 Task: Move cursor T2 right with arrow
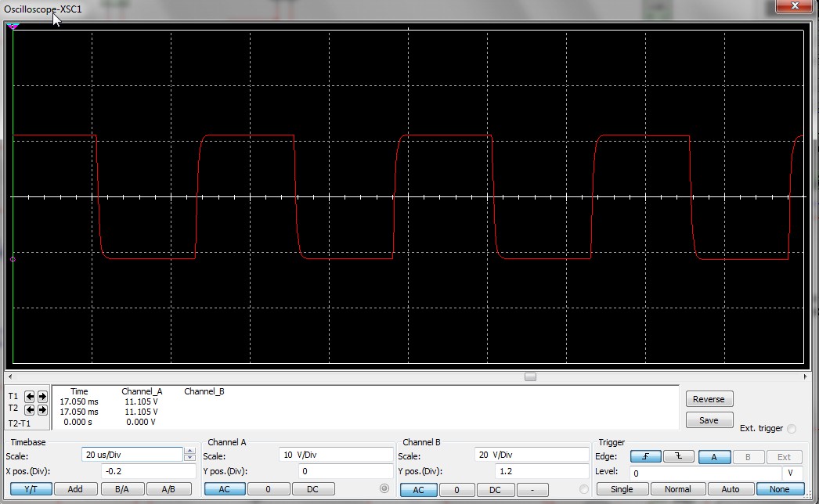click(x=42, y=409)
